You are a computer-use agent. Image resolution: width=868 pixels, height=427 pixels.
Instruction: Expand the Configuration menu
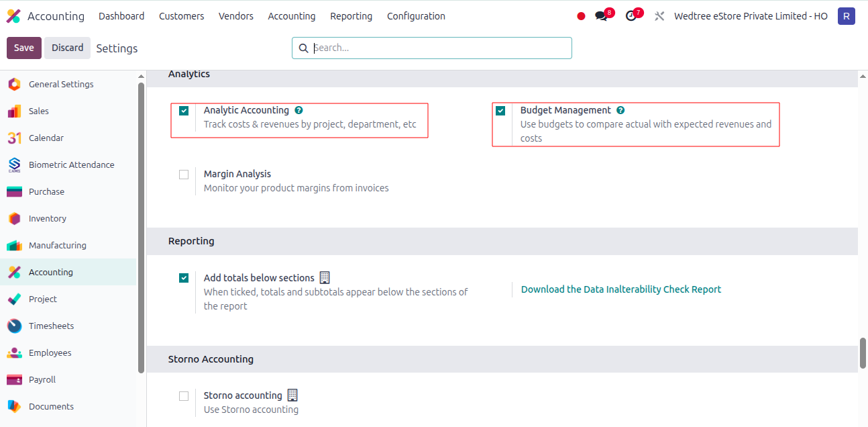pyautogui.click(x=416, y=16)
